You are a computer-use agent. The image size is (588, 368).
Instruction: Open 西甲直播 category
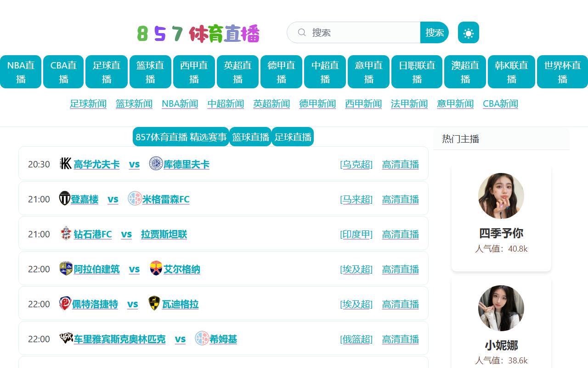[x=194, y=72]
